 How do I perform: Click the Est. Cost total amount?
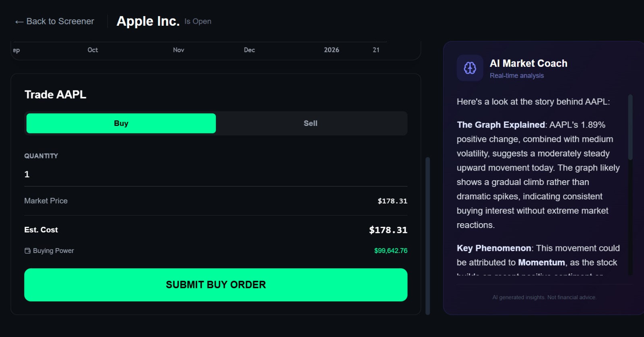coord(388,230)
